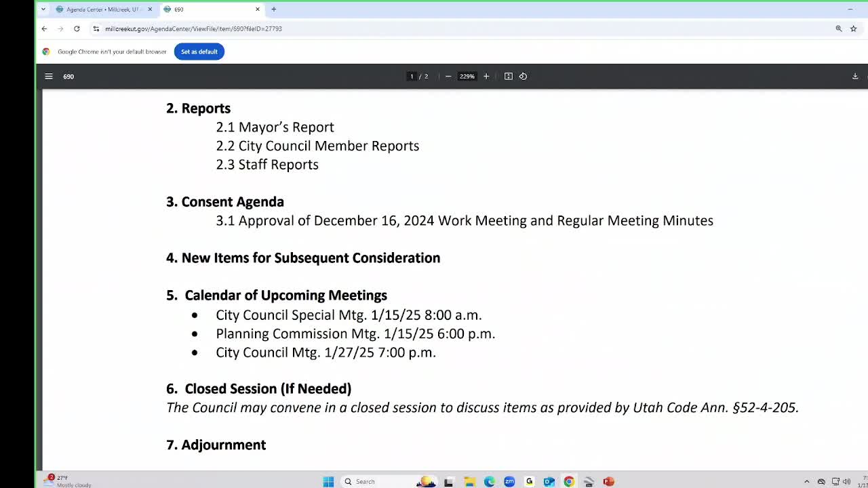This screenshot has height=488, width=868.
Task: Zoom out the PDF with minus button
Action: [448, 77]
